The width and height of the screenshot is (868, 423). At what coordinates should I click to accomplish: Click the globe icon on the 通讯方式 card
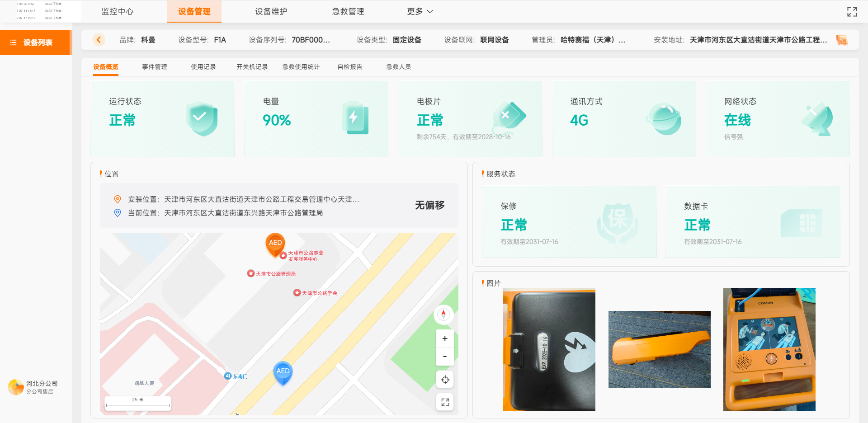664,119
